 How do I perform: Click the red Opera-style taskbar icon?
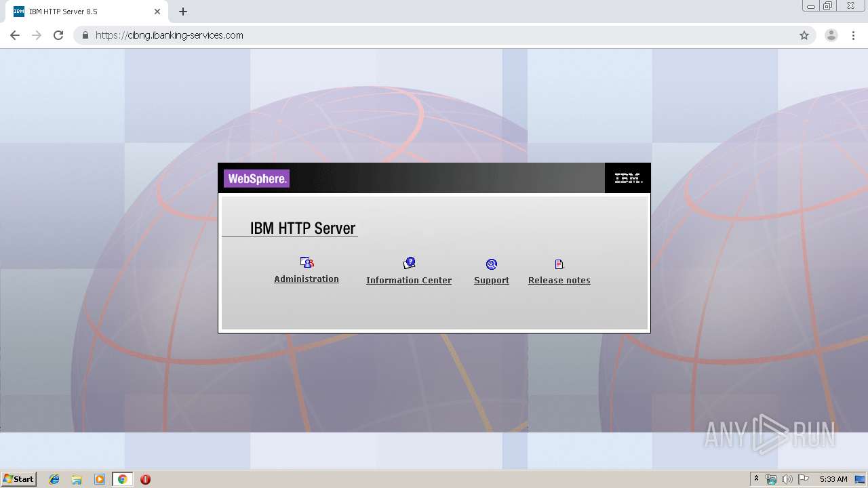pos(145,479)
